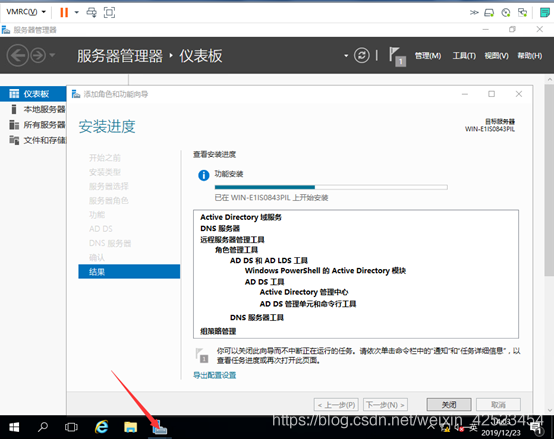The height and width of the screenshot is (439, 554).
Task: Click Windows PowerShell 的 Active Directory 模块 entry
Action: [325, 271]
